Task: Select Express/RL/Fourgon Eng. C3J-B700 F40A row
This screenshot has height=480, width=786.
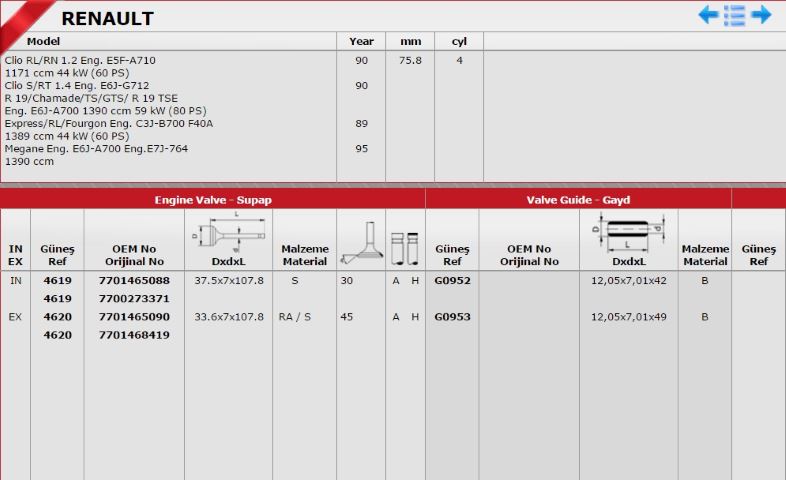Action: click(109, 124)
